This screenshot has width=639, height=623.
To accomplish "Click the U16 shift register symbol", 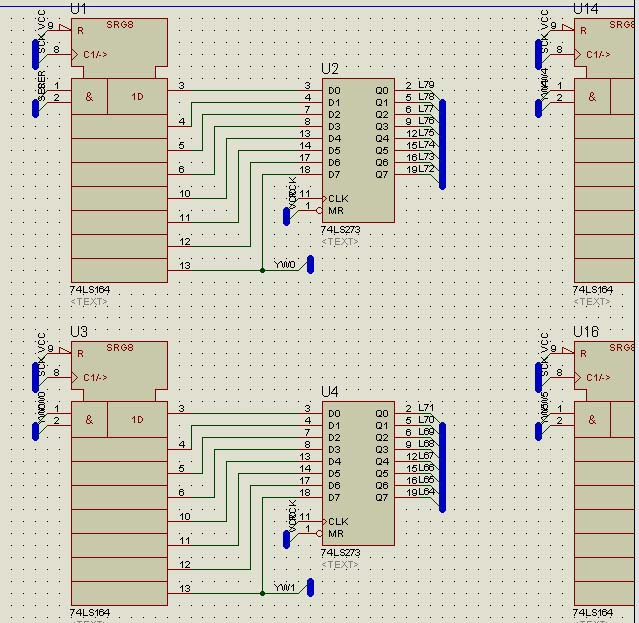I will [x=604, y=473].
